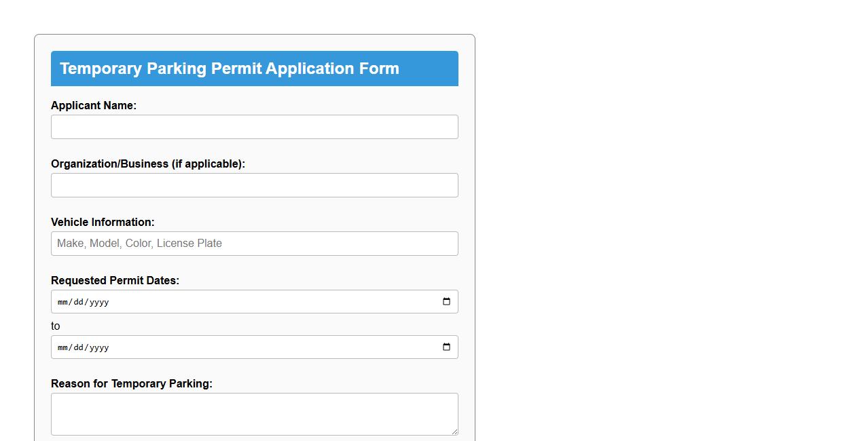Select the day segment of the start date
The width and height of the screenshot is (868, 441).
click(78, 301)
